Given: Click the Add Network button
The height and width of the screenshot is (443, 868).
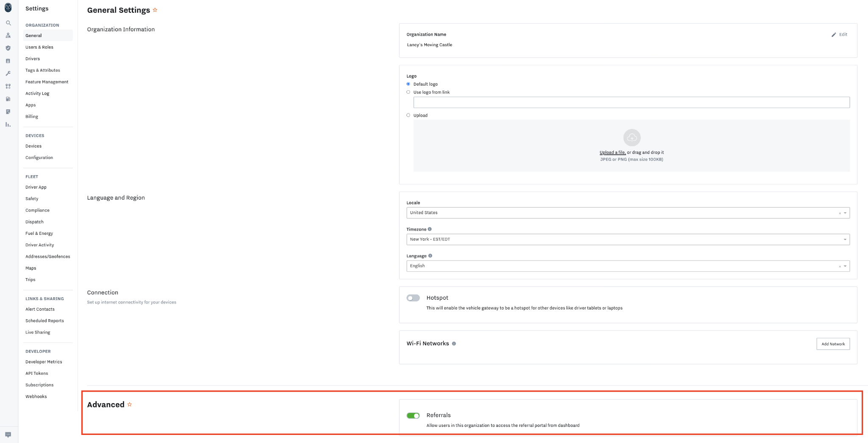Looking at the screenshot, I should (x=833, y=344).
